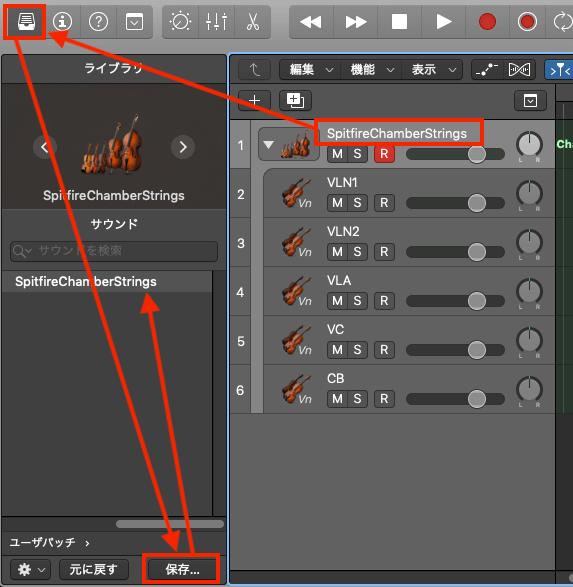Image resolution: width=573 pixels, height=587 pixels.
Task: Click the サウンドを検索 search field
Action: click(x=114, y=251)
